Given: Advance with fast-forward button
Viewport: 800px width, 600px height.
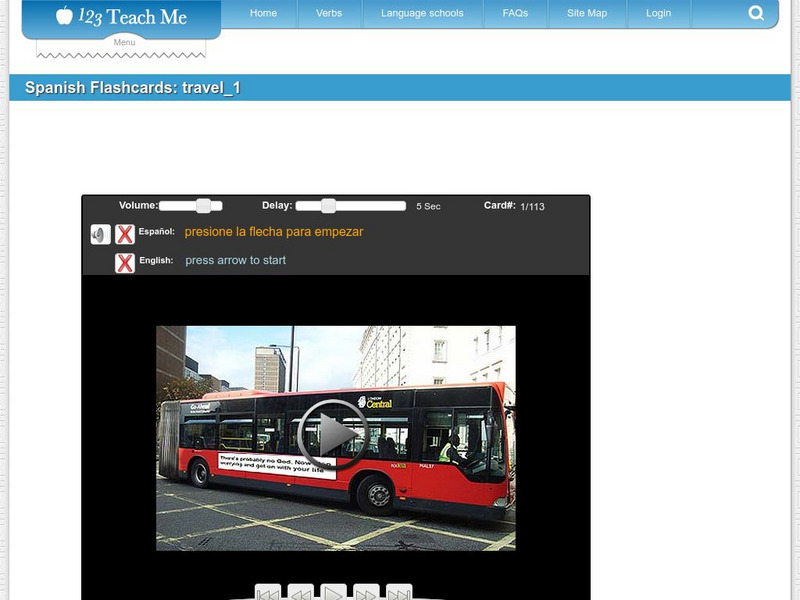Looking at the screenshot, I should 366,592.
